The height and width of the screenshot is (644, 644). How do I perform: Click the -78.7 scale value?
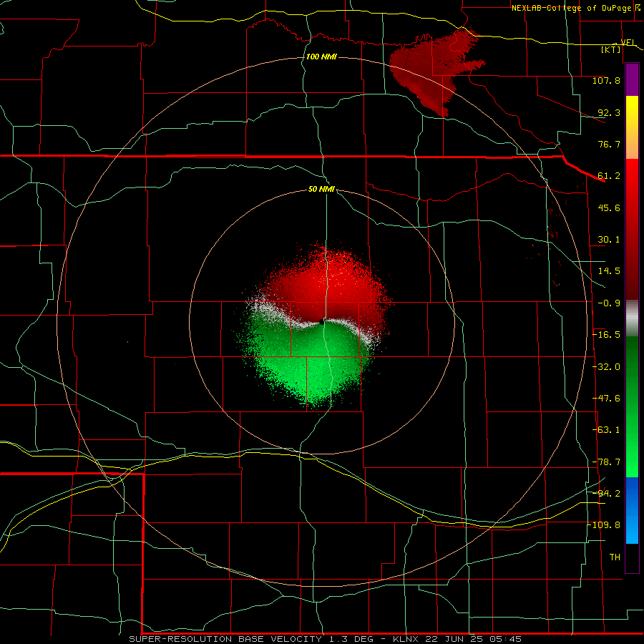pos(606,462)
